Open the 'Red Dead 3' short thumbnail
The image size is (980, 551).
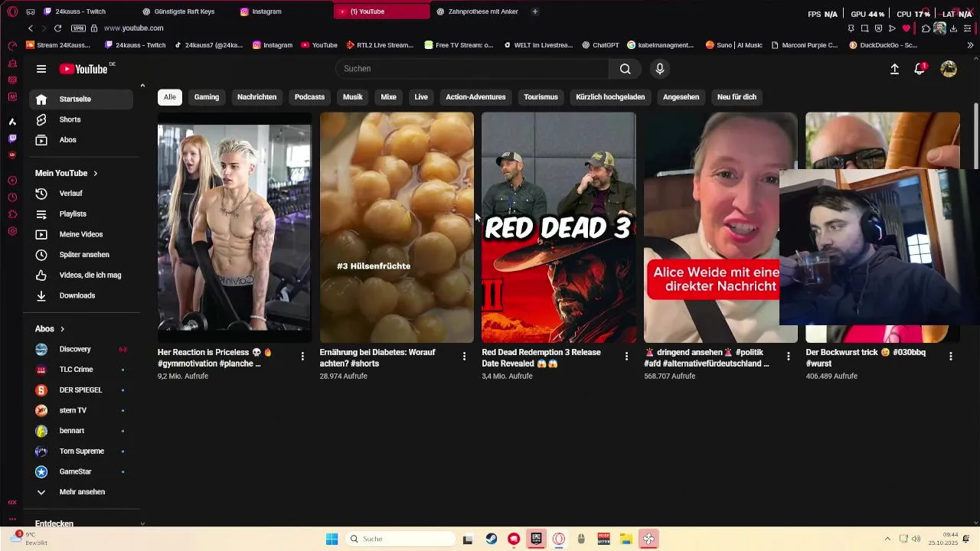coord(559,227)
